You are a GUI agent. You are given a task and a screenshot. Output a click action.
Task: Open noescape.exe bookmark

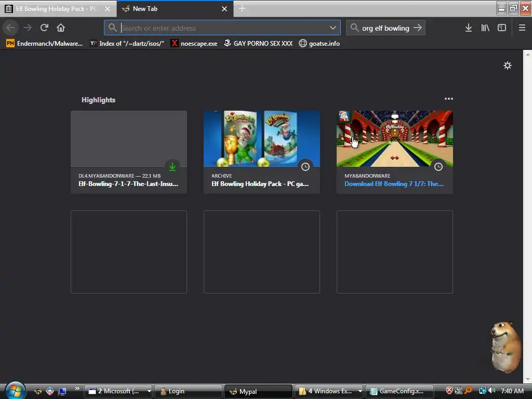pyautogui.click(x=194, y=44)
